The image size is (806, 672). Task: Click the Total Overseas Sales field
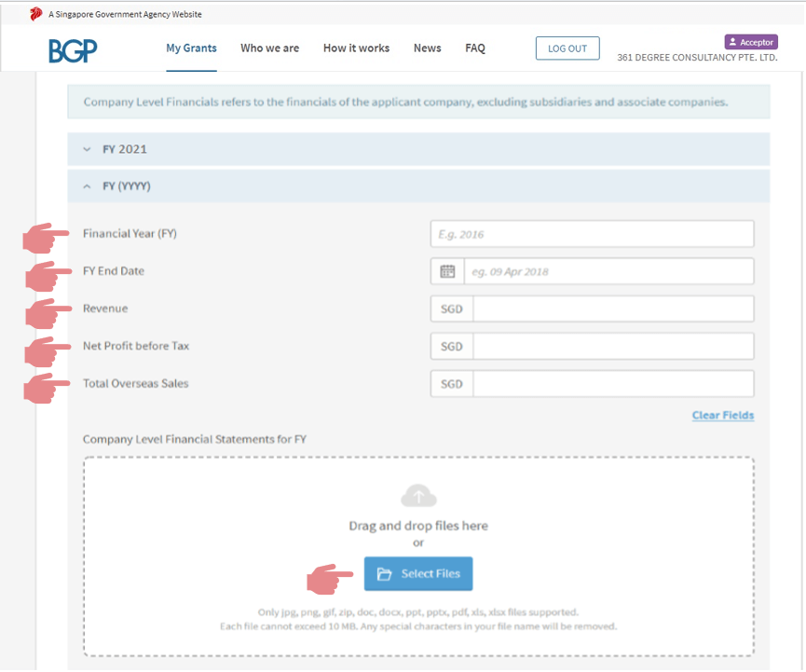(612, 384)
